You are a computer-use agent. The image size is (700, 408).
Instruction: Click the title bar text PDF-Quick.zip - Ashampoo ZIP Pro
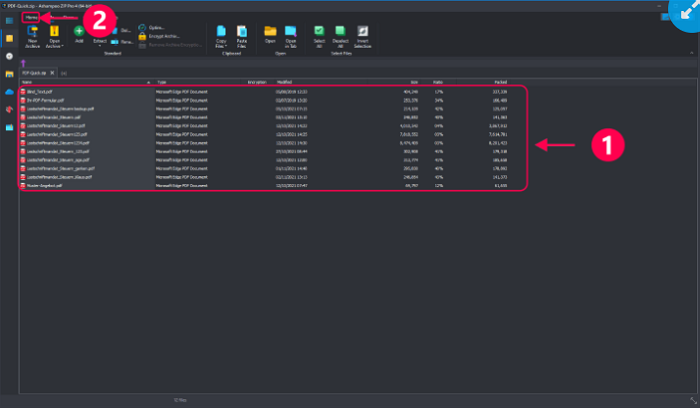(x=50, y=6)
